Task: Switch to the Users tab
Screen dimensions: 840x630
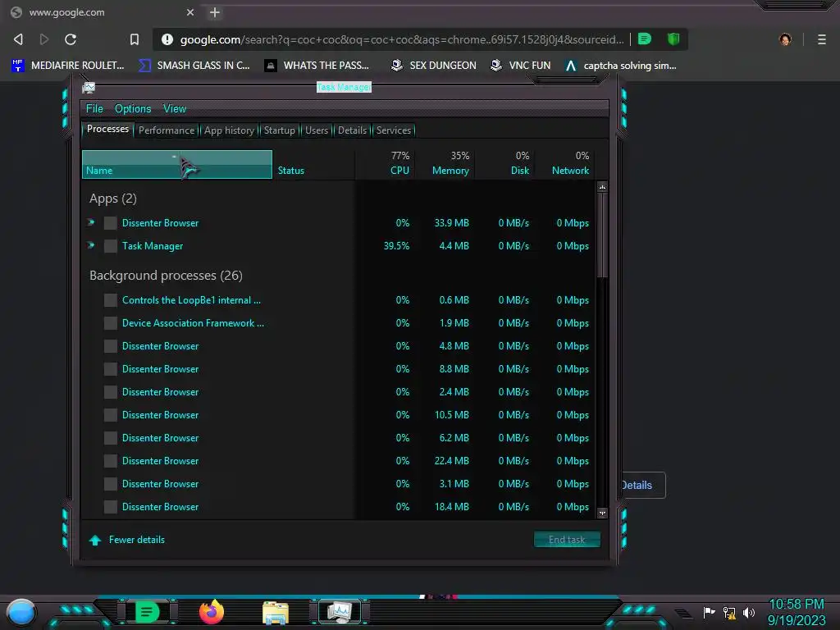Action: click(x=317, y=130)
